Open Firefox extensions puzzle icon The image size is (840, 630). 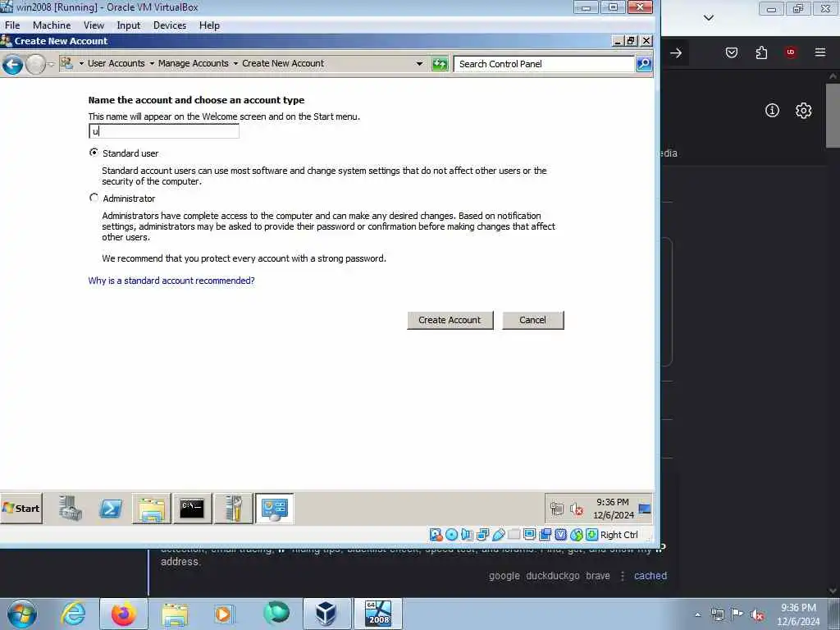(x=761, y=52)
